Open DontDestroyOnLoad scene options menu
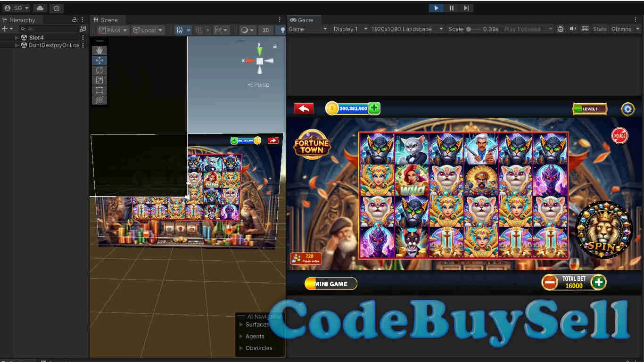Viewport: 644px width, 362px height. [83, 45]
